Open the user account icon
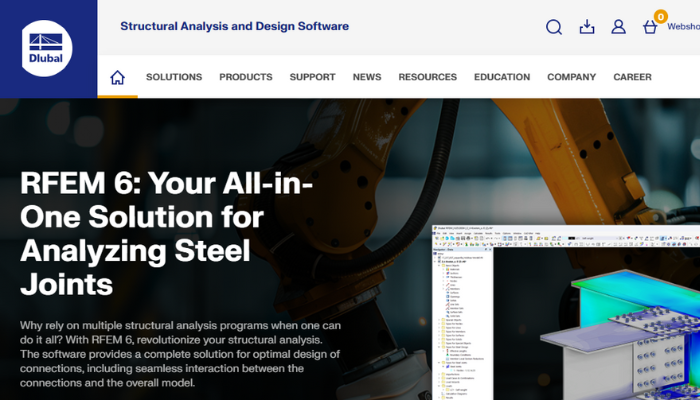 (x=619, y=27)
